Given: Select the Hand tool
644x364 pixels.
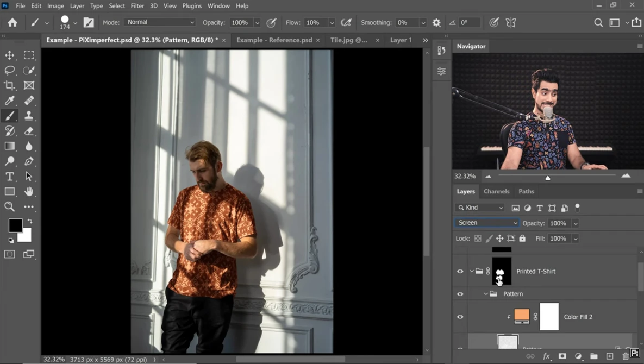Looking at the screenshot, I should (29, 192).
